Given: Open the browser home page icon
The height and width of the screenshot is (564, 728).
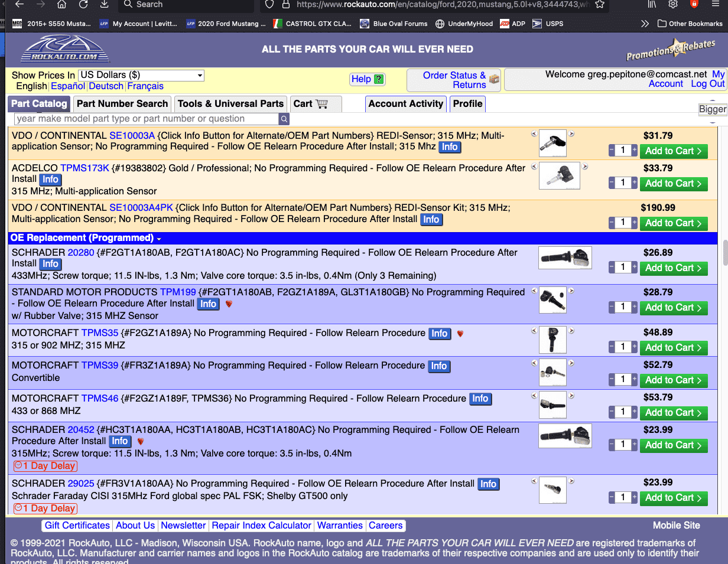Looking at the screenshot, I should pos(62,4).
